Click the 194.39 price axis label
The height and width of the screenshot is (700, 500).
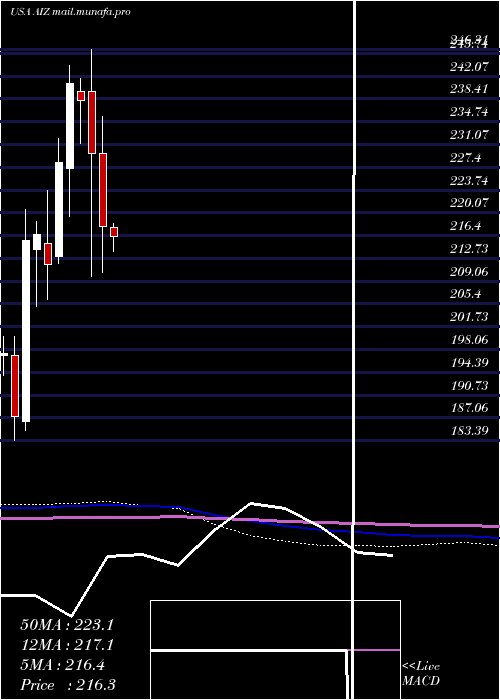[469, 362]
